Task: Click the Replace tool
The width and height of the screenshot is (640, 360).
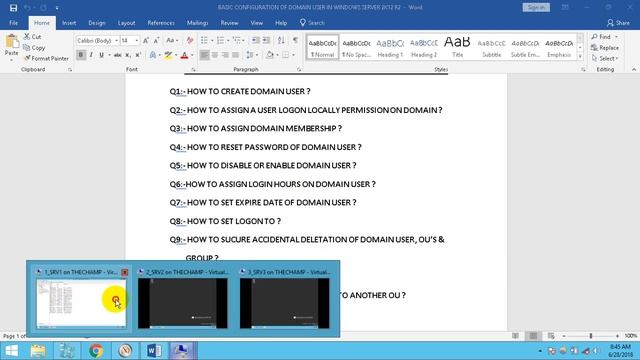Action: (605, 47)
